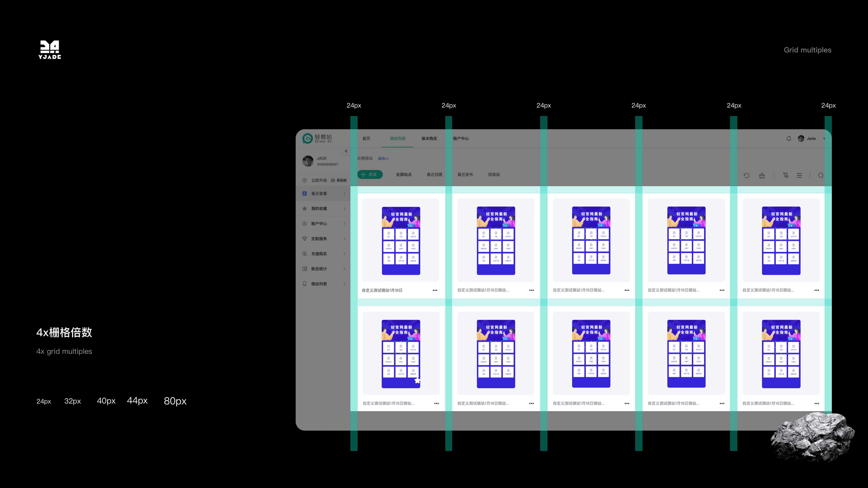The image size is (868, 488).
Task: Expand the 我的收藏 chevron
Action: pos(344,209)
